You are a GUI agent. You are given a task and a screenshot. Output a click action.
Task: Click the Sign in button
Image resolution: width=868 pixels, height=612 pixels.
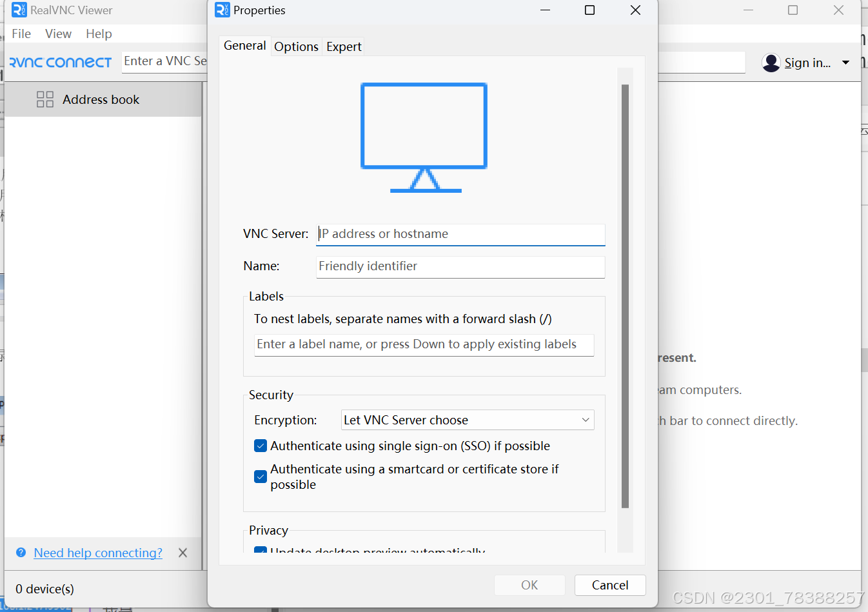807,63
